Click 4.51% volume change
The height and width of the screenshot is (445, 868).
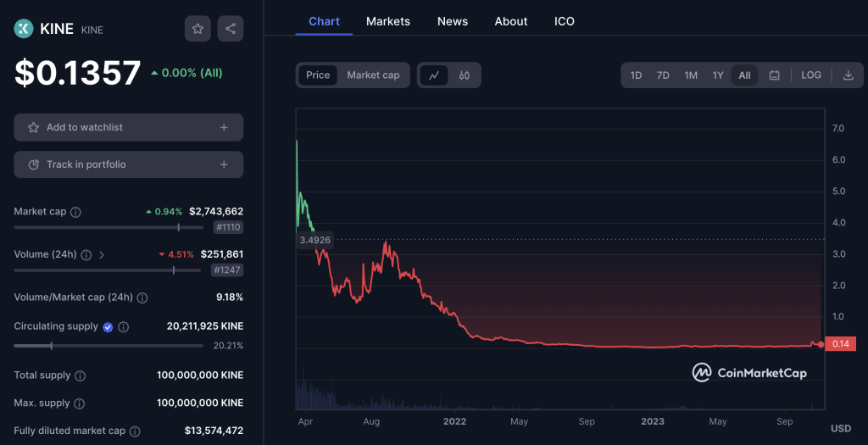pos(176,254)
